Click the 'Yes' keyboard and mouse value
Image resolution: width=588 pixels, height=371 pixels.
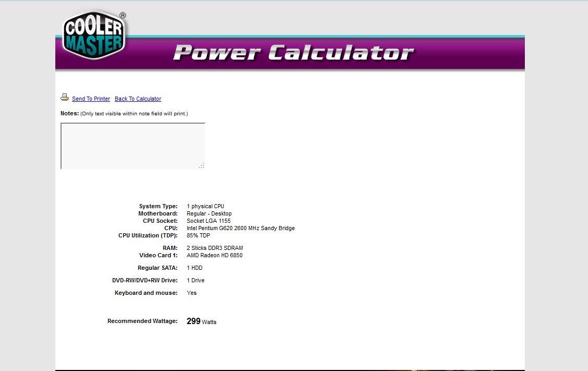coord(191,293)
